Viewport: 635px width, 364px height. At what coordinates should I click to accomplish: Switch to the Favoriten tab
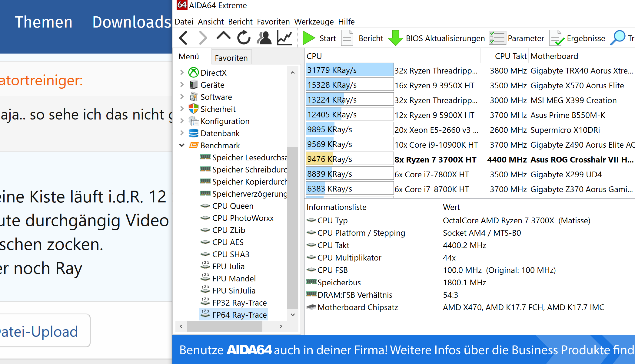tap(231, 58)
